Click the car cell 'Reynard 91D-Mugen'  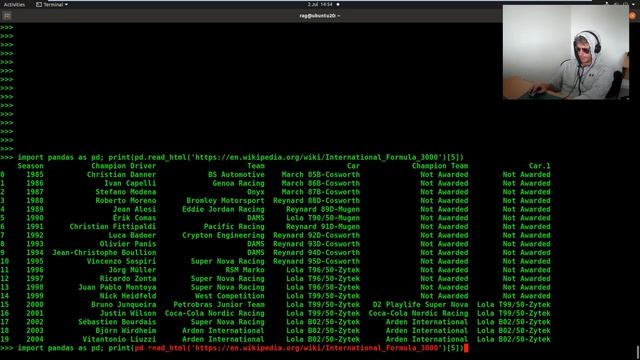point(323,227)
